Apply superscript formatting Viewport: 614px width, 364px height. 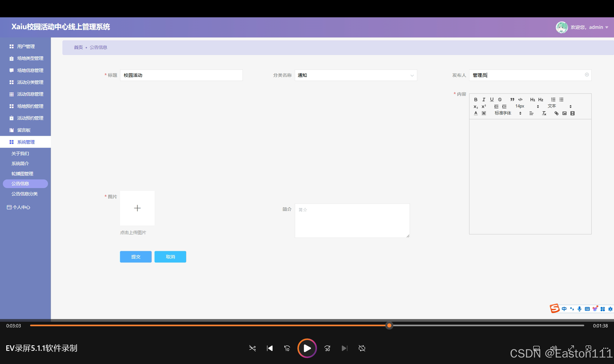[484, 106]
